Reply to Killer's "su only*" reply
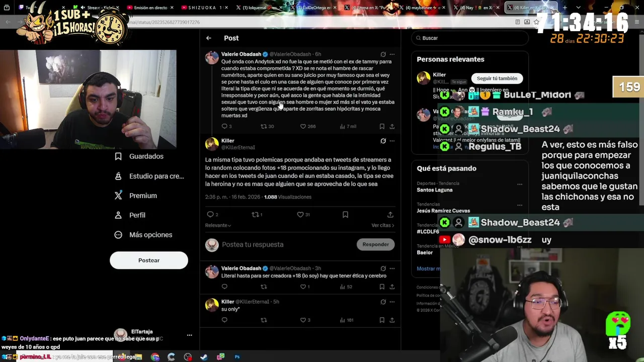The width and height of the screenshot is (644, 362). [224, 320]
